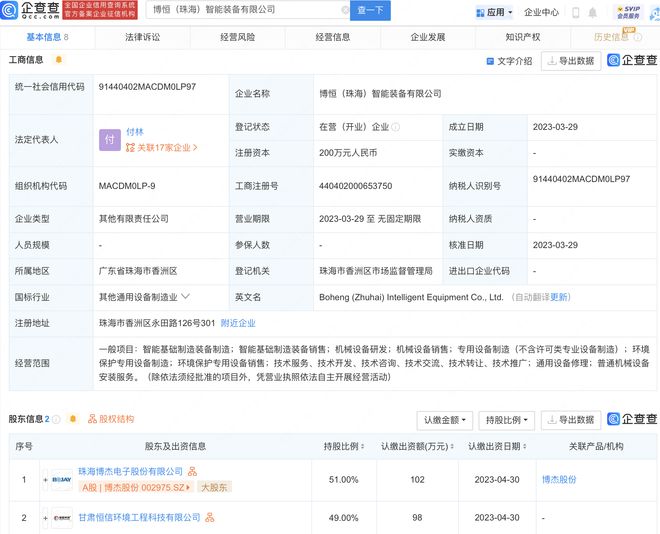The width and height of the screenshot is (660, 534).
Task: Select 登记机关 珠海市香洲区市场监督管理局
Action: coord(376,271)
